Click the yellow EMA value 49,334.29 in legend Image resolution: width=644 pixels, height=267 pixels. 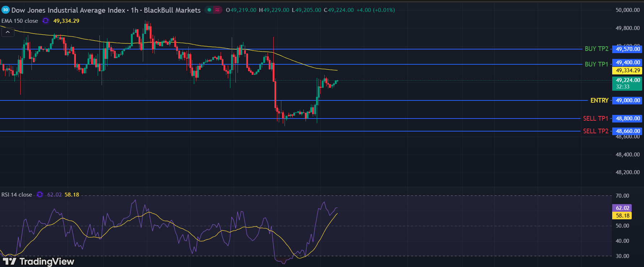click(x=66, y=21)
